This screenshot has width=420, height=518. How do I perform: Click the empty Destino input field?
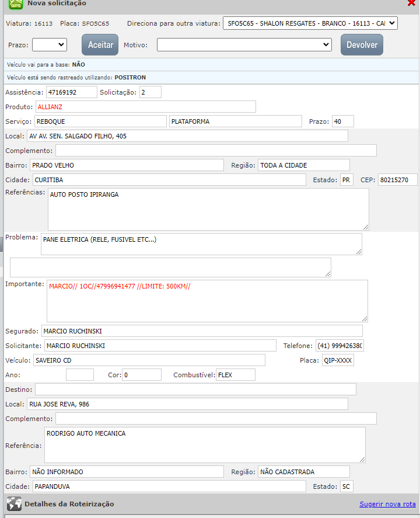(195, 390)
